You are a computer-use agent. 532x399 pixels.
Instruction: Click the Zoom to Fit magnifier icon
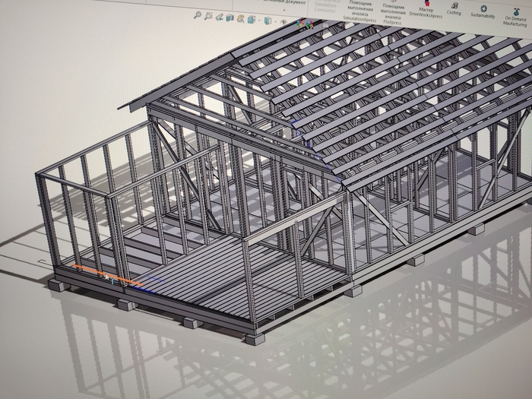click(x=198, y=15)
